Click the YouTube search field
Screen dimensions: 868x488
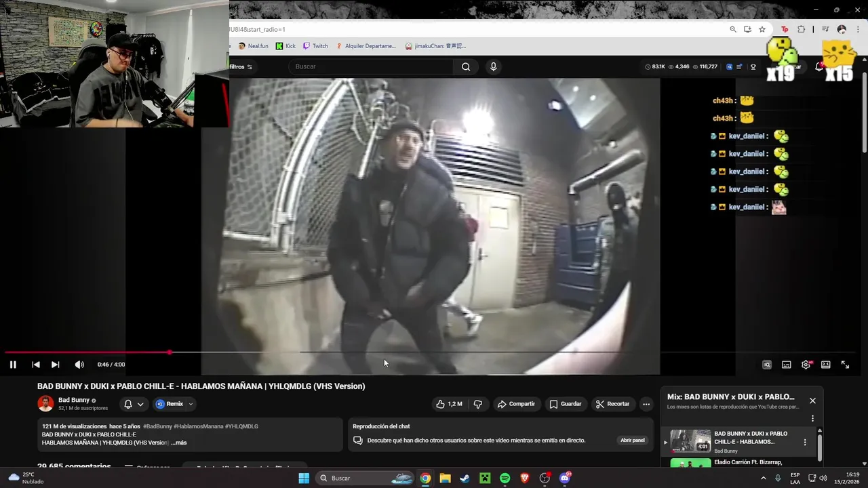coord(372,66)
